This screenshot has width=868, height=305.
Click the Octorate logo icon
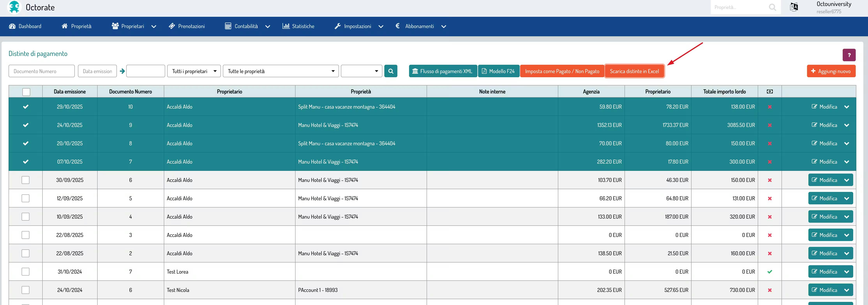[x=14, y=7]
